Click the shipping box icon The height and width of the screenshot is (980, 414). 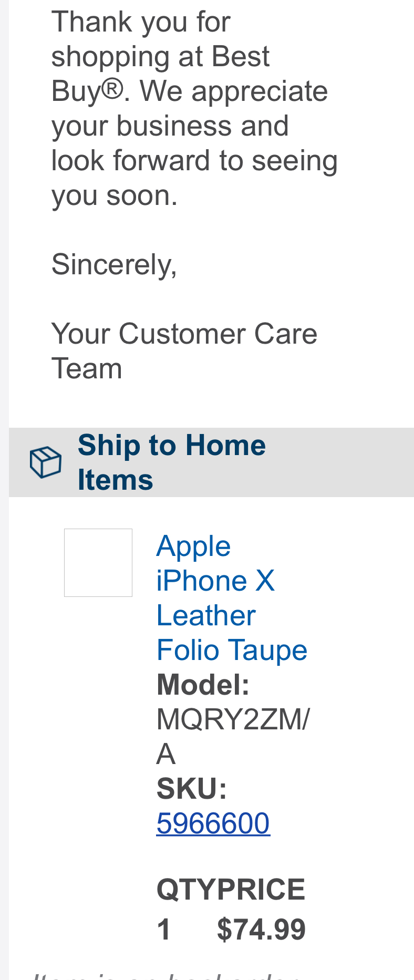point(46,462)
